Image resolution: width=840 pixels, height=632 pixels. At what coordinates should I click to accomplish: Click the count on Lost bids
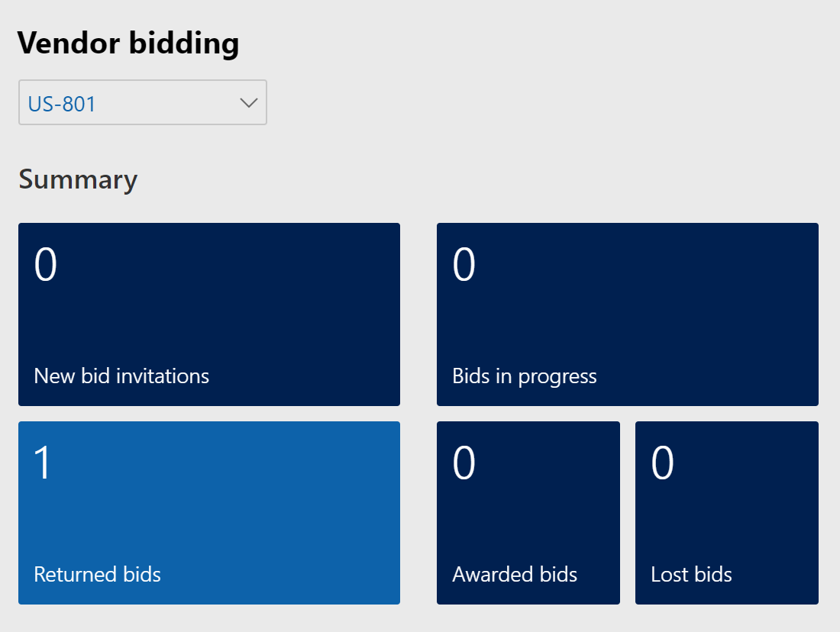(x=663, y=464)
